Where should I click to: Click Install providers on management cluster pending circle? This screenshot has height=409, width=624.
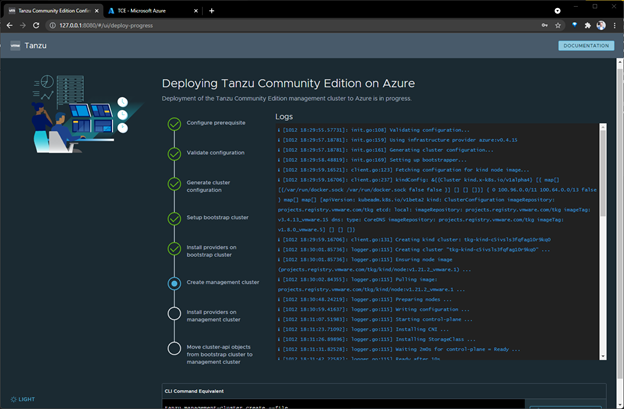click(x=174, y=314)
